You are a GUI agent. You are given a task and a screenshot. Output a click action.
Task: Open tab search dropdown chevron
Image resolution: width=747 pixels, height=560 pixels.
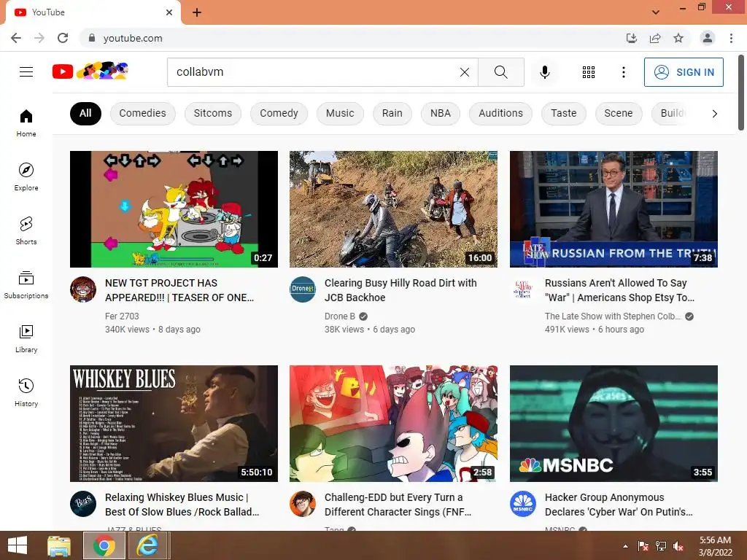(x=656, y=12)
